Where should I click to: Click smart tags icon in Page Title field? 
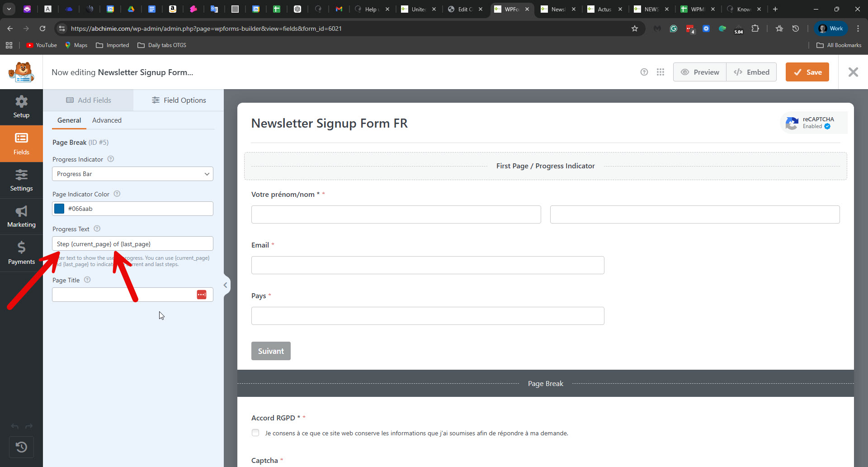(x=202, y=295)
